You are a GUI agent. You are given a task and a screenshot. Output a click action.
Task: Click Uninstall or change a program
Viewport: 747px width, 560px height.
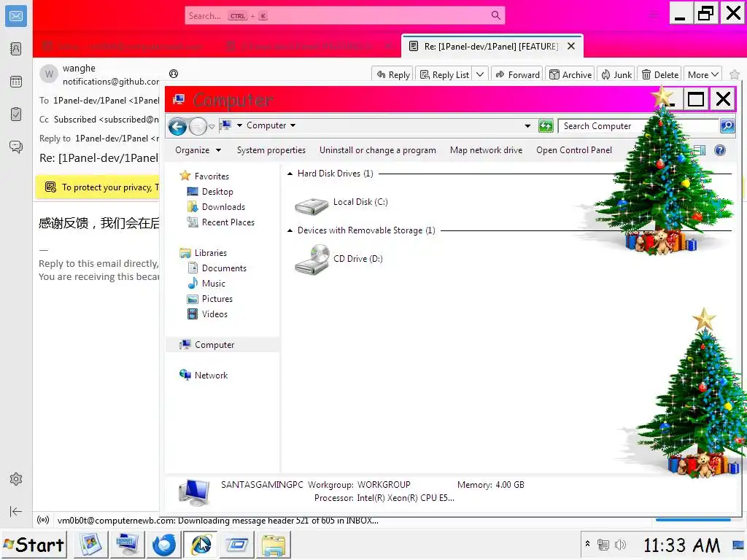377,150
